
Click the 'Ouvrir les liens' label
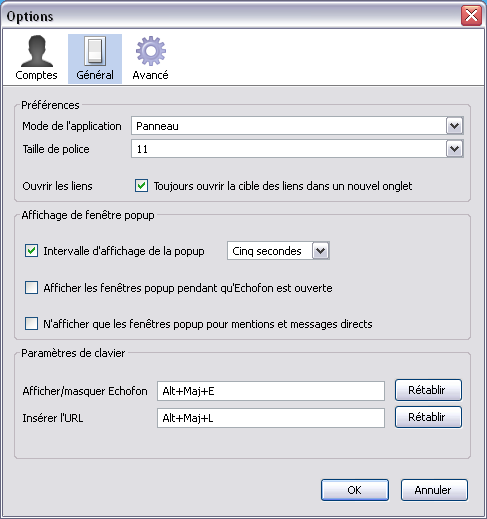click(x=57, y=186)
